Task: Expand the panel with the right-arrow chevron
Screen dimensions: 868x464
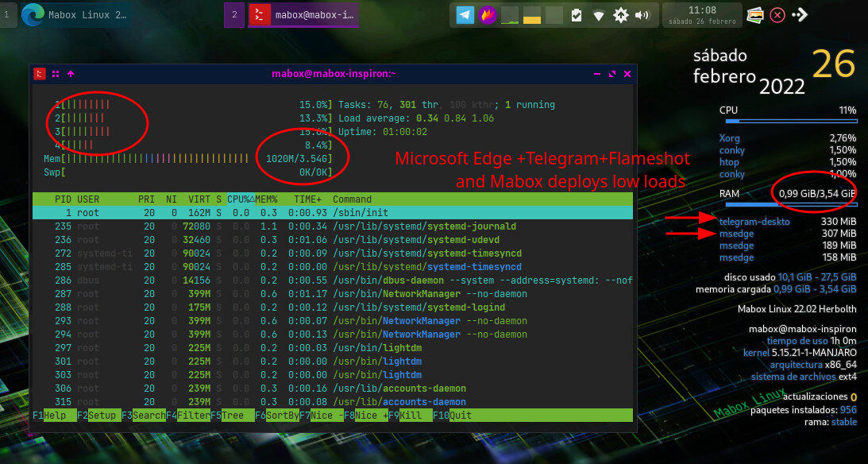Action: [799, 14]
